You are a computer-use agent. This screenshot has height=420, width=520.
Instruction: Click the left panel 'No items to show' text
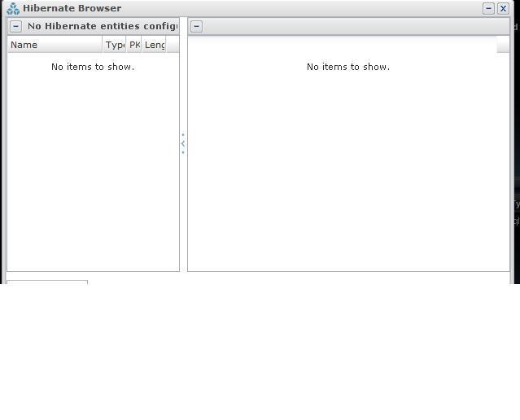(93, 67)
